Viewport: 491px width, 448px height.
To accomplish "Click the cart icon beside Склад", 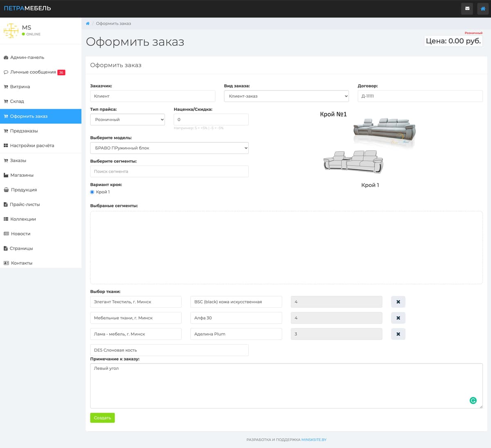I will click(x=5, y=101).
